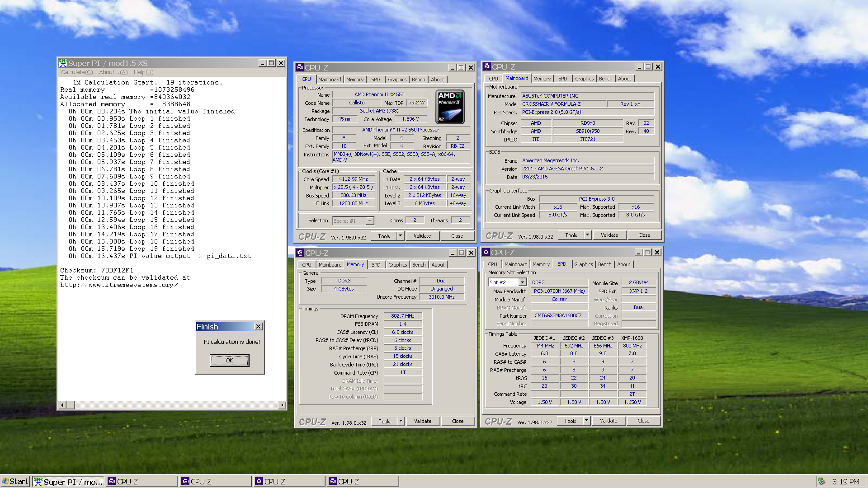
Task: Open Tools dropdown arrow in Memory window
Action: (401, 421)
